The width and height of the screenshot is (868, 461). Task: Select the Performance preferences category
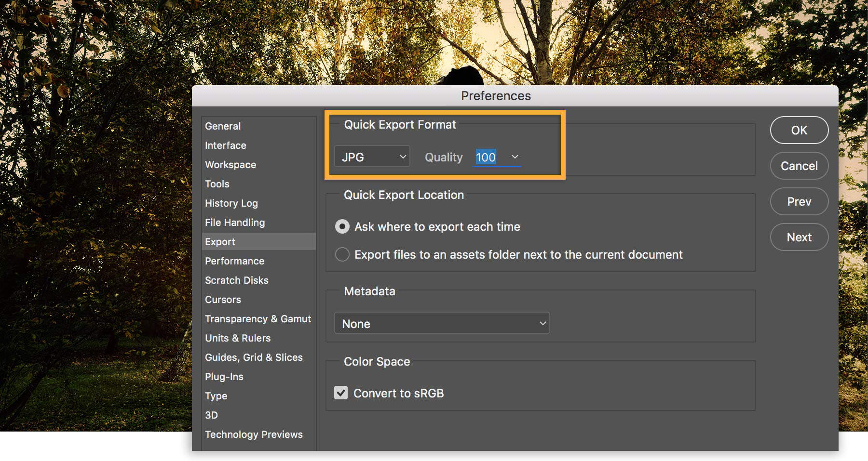click(x=234, y=261)
